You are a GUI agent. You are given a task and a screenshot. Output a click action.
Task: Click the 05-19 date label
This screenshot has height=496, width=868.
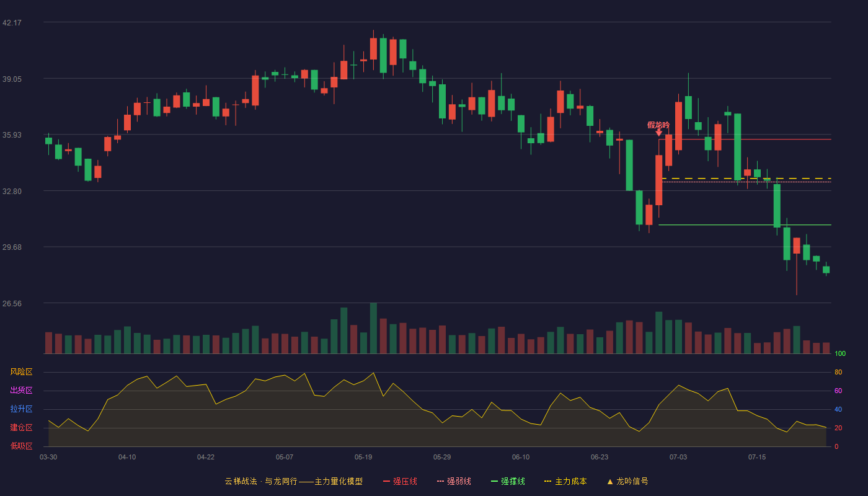[x=363, y=457]
